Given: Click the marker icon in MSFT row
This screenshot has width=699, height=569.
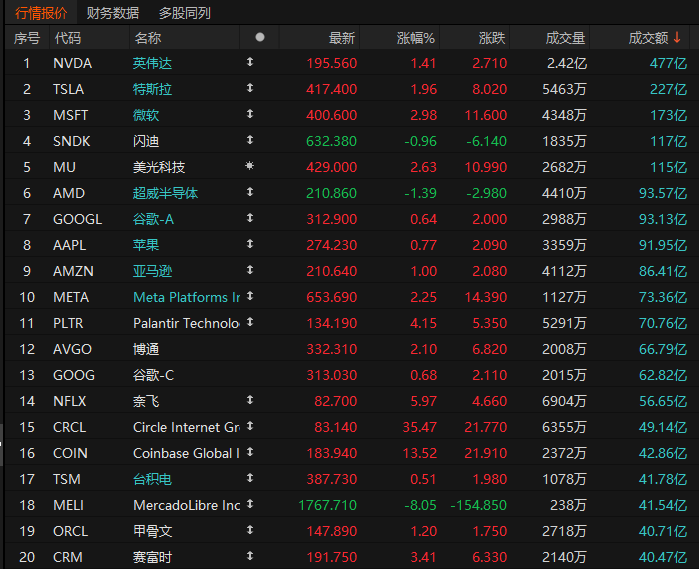Looking at the screenshot, I should tap(250, 114).
